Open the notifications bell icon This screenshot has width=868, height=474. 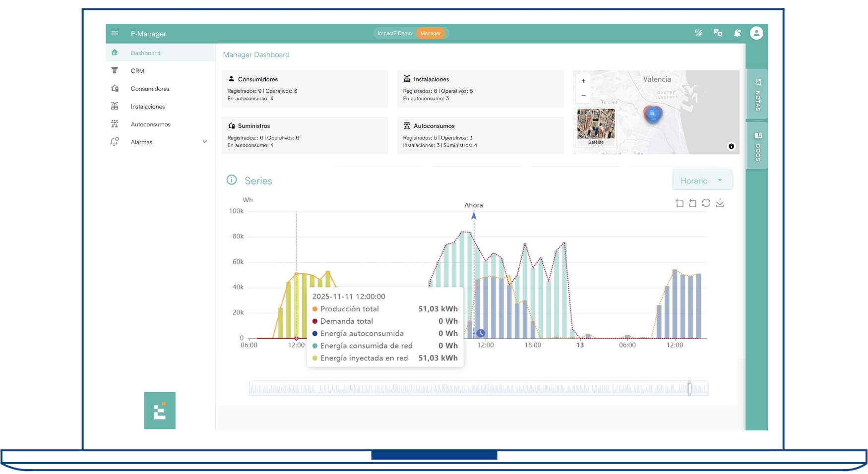click(x=737, y=33)
